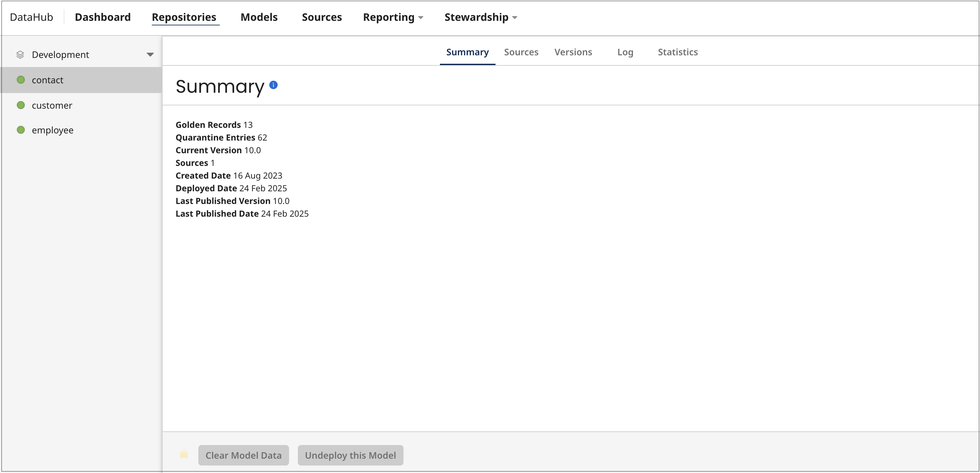This screenshot has height=473, width=980.
Task: Open the Reporting dropdown menu
Action: click(392, 17)
